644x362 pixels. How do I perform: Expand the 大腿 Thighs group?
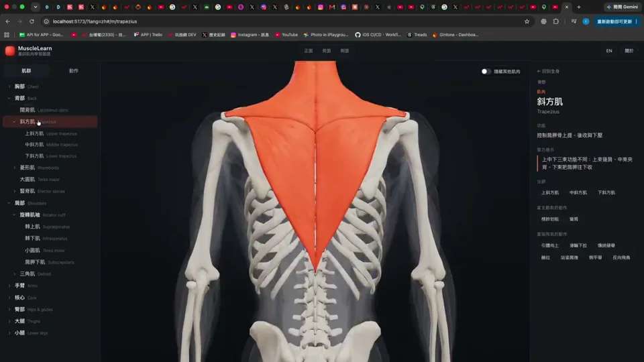9,321
